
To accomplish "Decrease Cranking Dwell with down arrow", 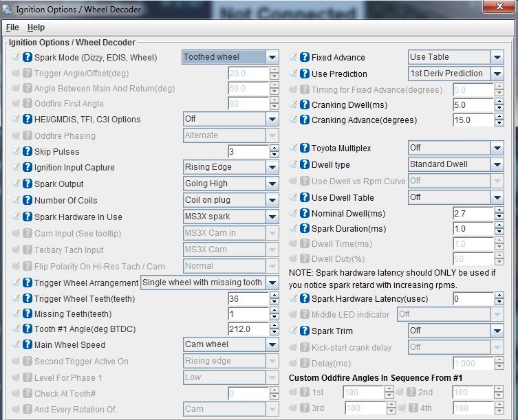I will (499, 108).
